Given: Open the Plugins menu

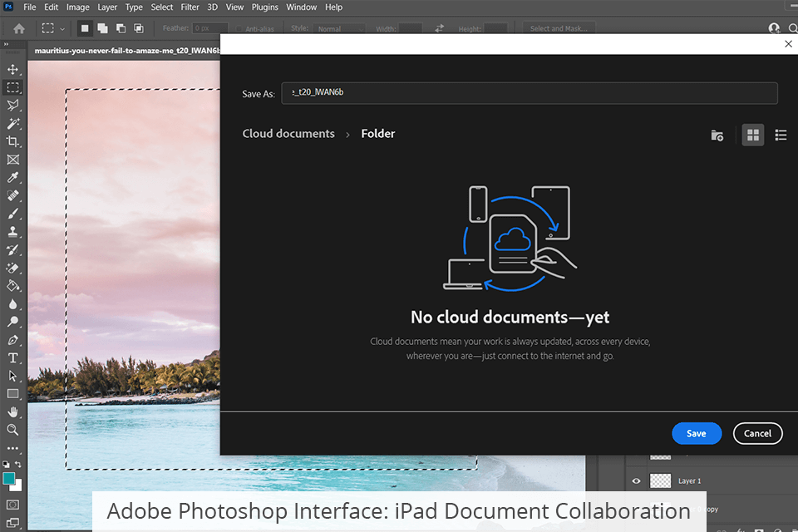Looking at the screenshot, I should click(264, 7).
